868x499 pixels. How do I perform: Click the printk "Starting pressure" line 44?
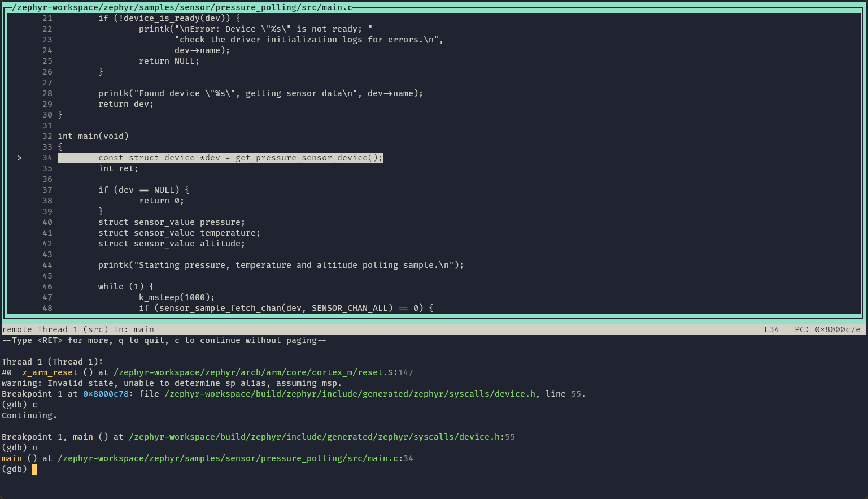pyautogui.click(x=281, y=265)
